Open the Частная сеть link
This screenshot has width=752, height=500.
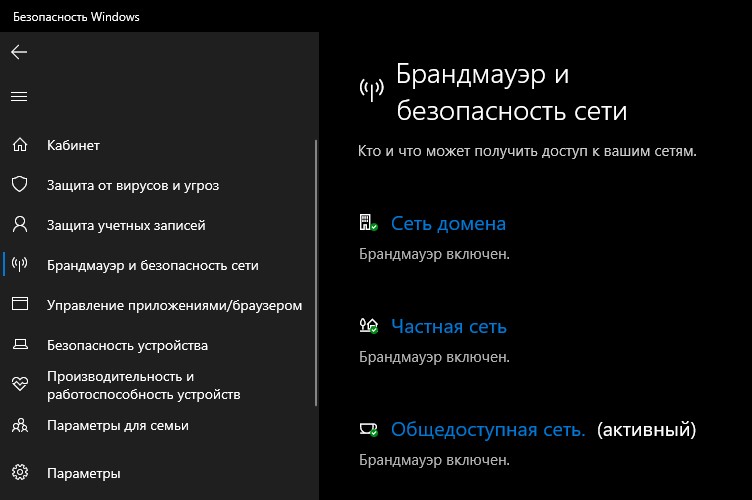coord(449,326)
